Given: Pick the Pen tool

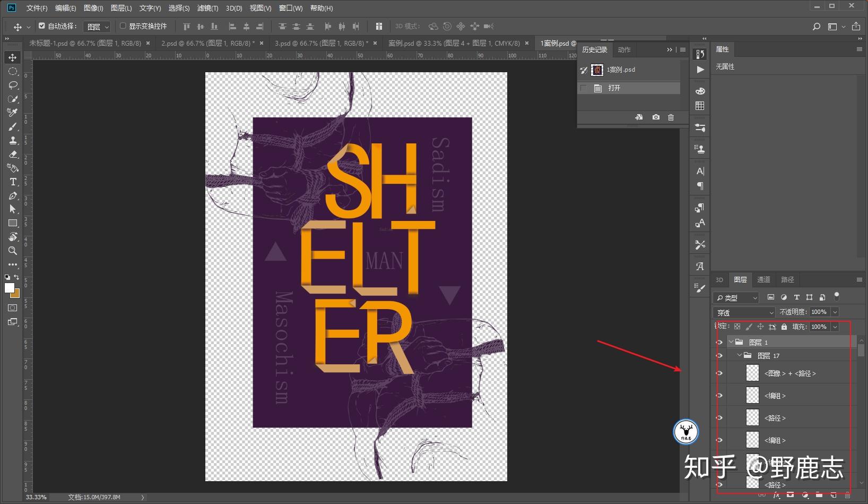Looking at the screenshot, I should pos(13,195).
